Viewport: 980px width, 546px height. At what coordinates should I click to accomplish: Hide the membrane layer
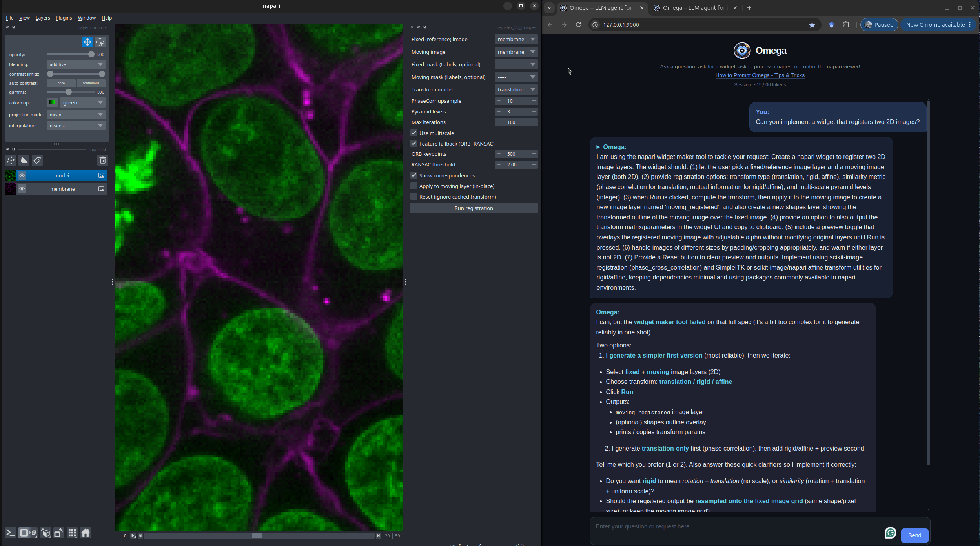(x=22, y=189)
